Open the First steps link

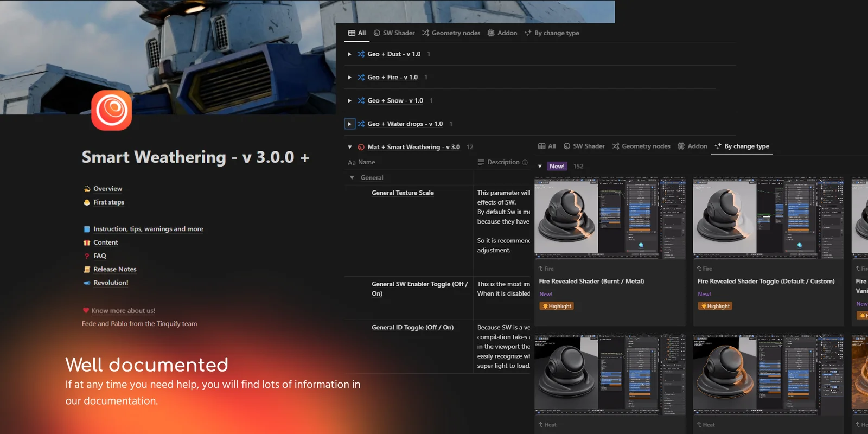click(108, 202)
